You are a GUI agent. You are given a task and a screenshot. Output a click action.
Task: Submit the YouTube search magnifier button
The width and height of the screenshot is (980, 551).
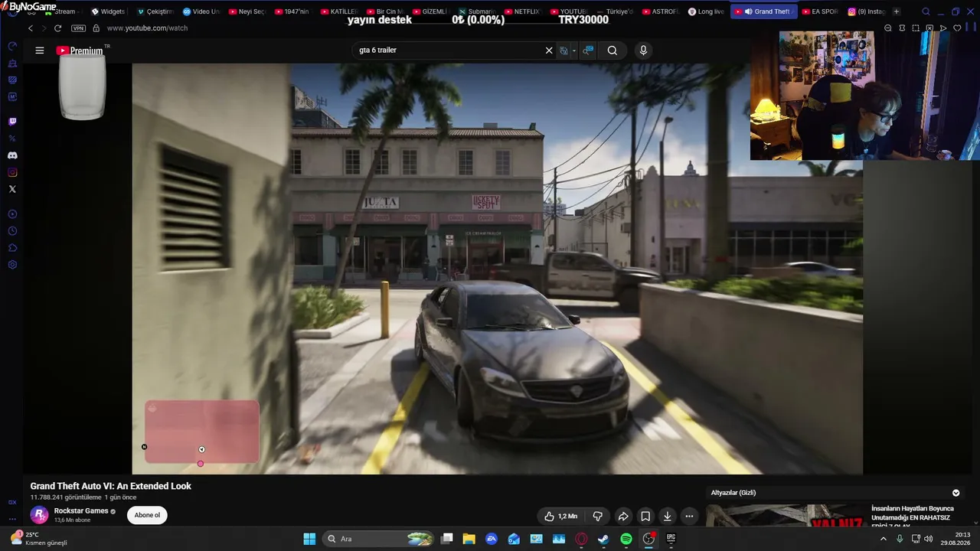click(x=612, y=51)
